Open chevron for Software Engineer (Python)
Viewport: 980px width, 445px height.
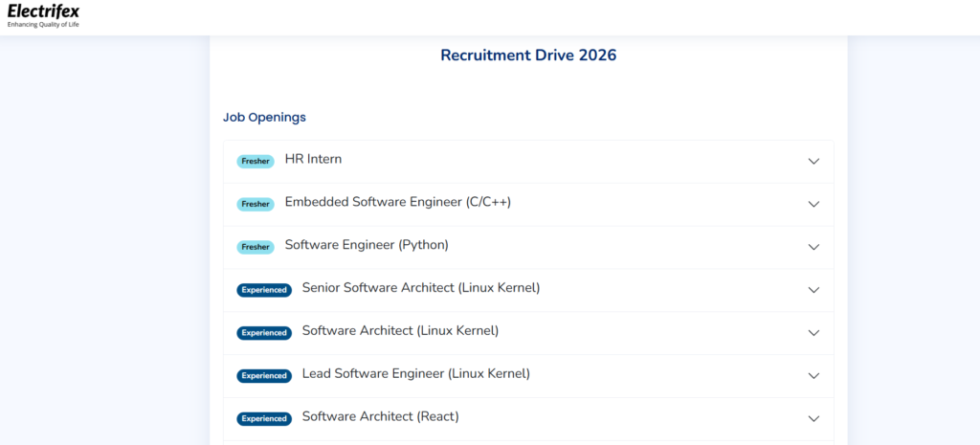tap(813, 247)
